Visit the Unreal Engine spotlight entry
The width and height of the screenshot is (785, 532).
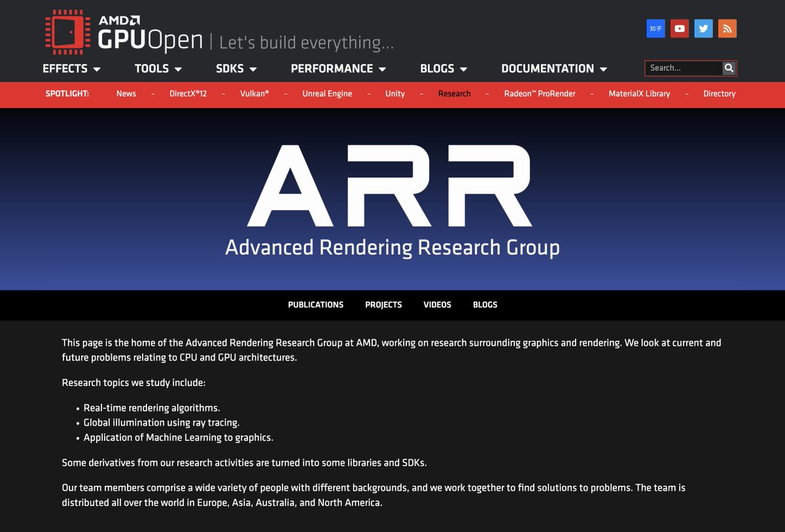coord(327,94)
